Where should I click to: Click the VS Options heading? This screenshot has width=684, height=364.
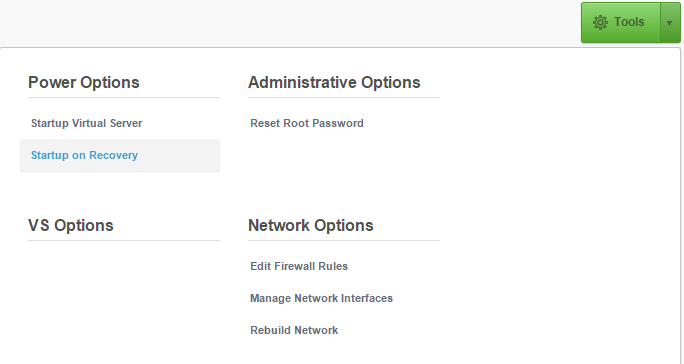tap(71, 226)
